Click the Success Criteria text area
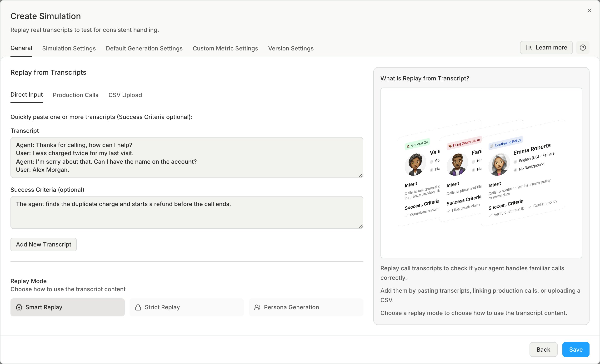 point(187,212)
